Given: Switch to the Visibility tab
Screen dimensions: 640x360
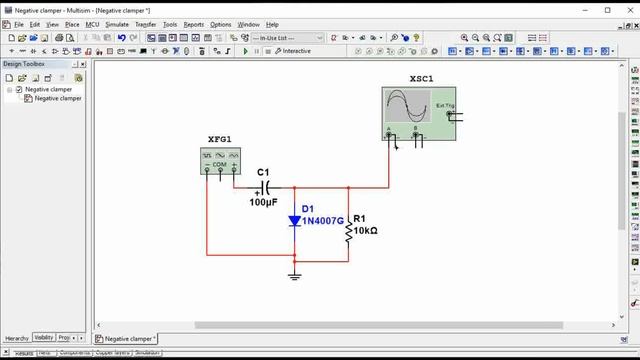Looking at the screenshot, I should click(x=44, y=338).
